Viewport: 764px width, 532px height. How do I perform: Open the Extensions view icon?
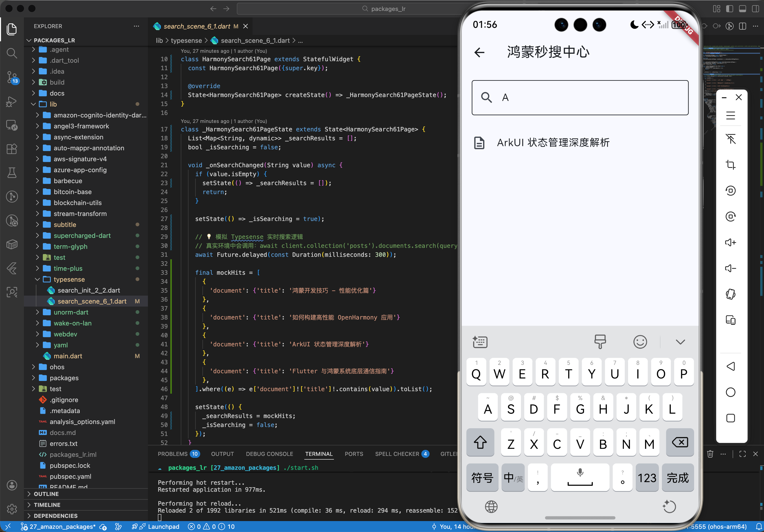pyautogui.click(x=12, y=149)
